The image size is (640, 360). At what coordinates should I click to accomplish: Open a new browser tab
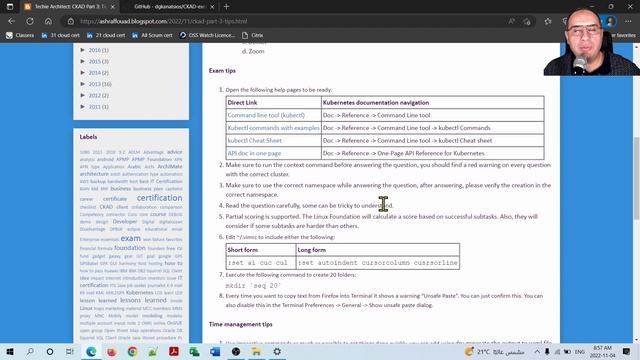pyautogui.click(x=226, y=7)
